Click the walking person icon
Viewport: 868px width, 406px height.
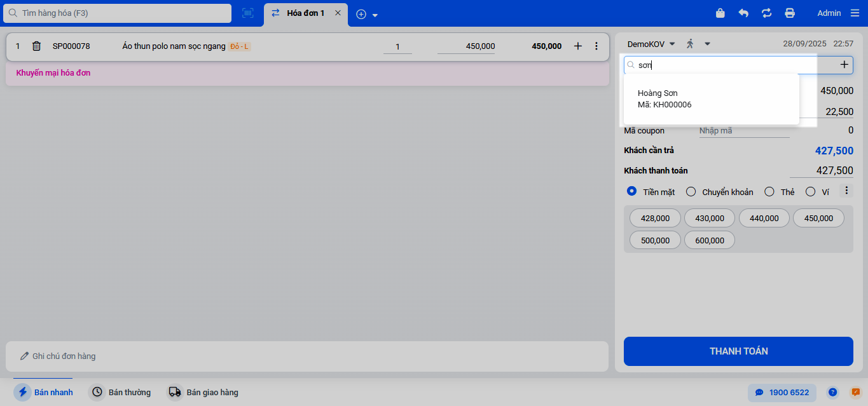[x=691, y=44]
